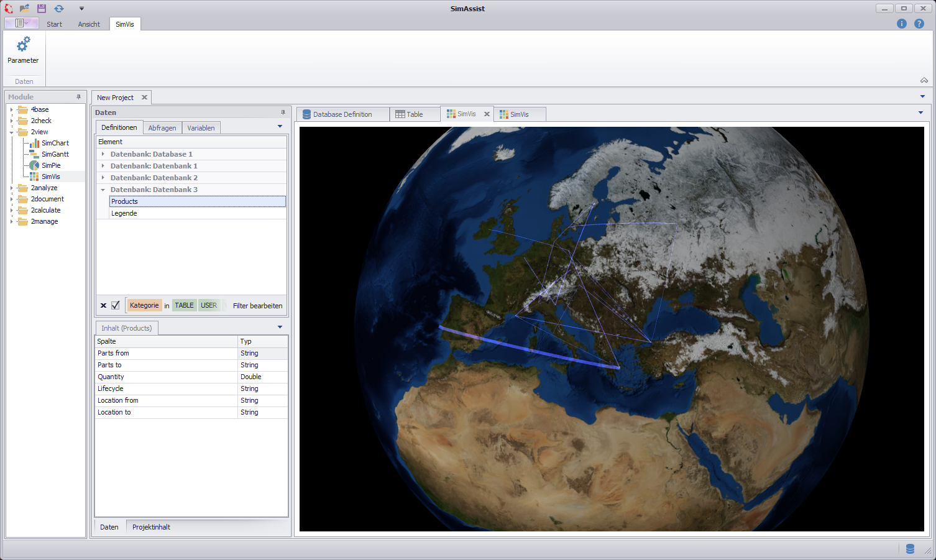Click the open project folder icon
Image resolution: width=936 pixels, height=560 pixels.
[25, 9]
